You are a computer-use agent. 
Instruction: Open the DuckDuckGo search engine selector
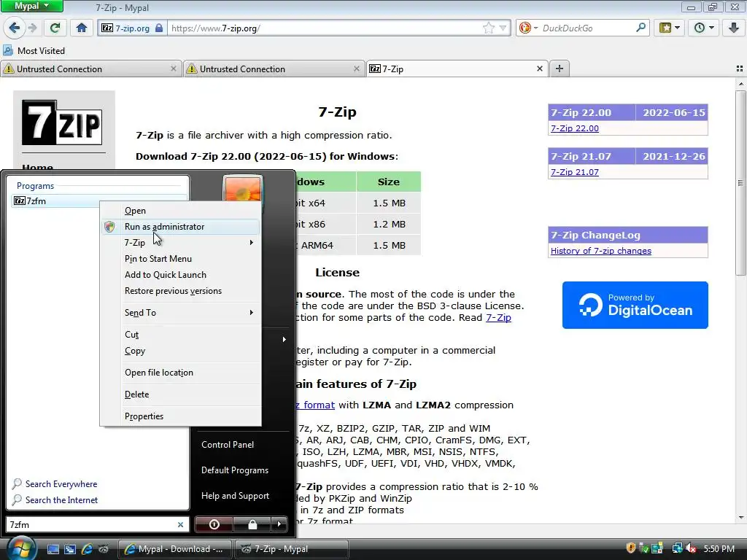click(x=528, y=28)
